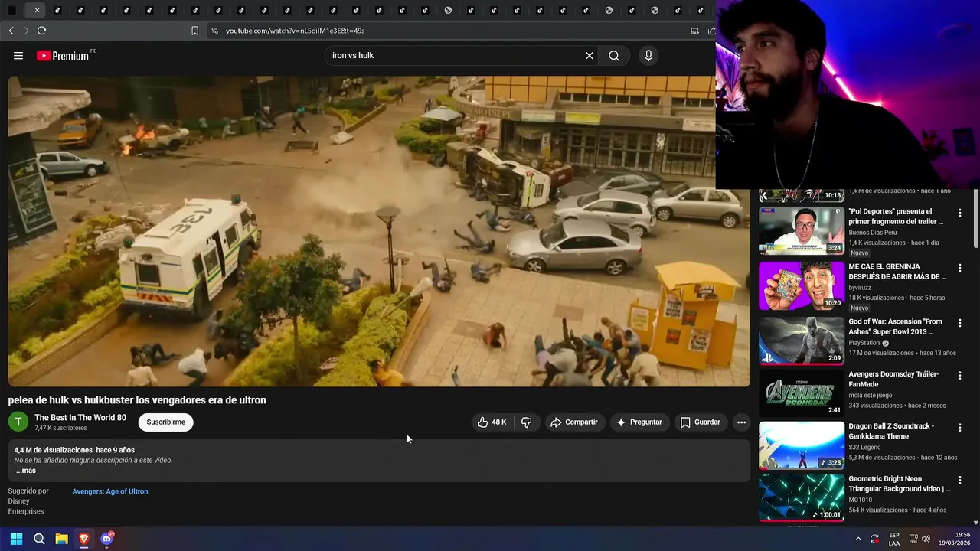Open "Dragon Ball Z Soundtrack - Genkidama Theme" title
Viewport: 980px width, 551px height.
click(x=891, y=431)
